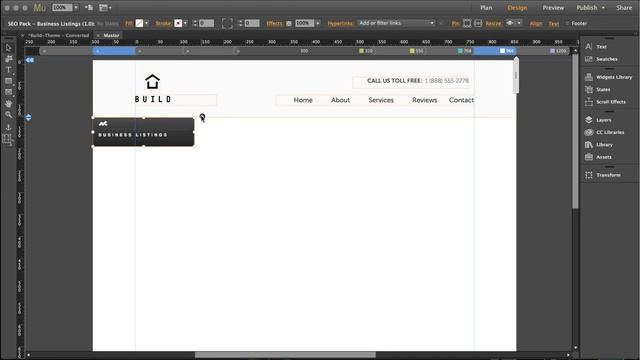The height and width of the screenshot is (360, 640).
Task: Click the Muse Mu application icon
Action: [40, 7]
